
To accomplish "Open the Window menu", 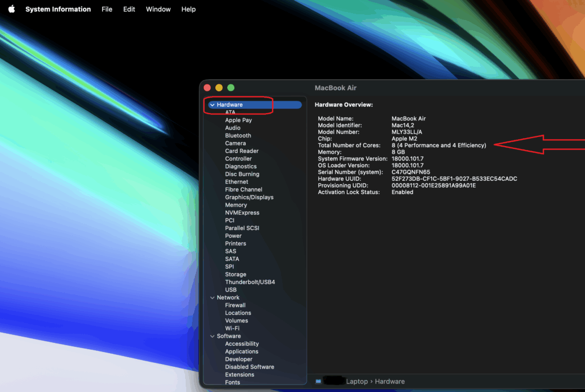I will point(158,9).
